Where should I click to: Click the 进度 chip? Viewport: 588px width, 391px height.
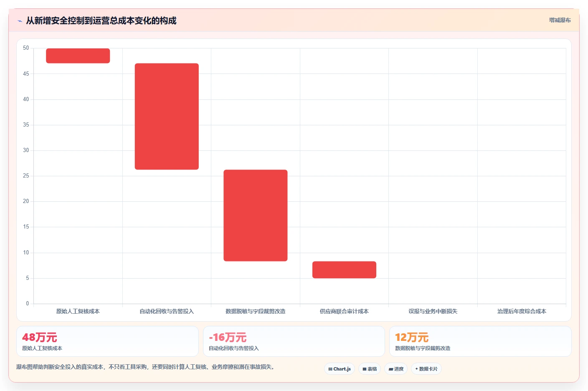click(396, 369)
